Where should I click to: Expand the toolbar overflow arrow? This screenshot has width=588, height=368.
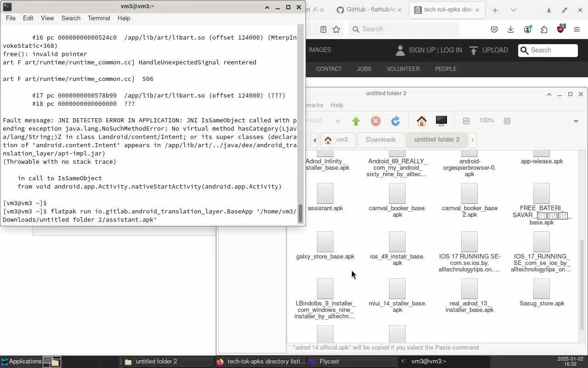[576, 121]
